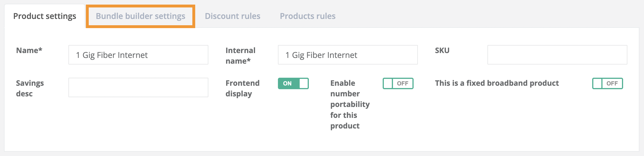Select the Product settings tab

pyautogui.click(x=45, y=16)
